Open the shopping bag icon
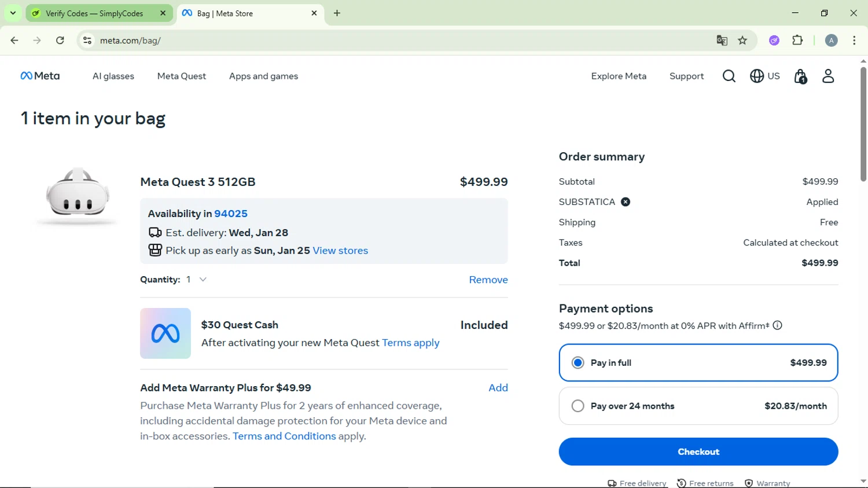This screenshot has height=488, width=868. coord(800,76)
